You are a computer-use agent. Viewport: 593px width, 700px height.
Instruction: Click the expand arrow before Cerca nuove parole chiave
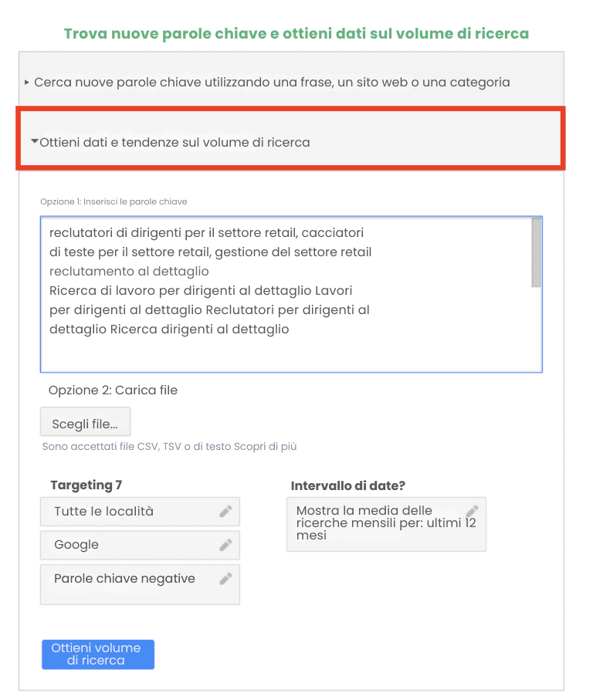(27, 81)
